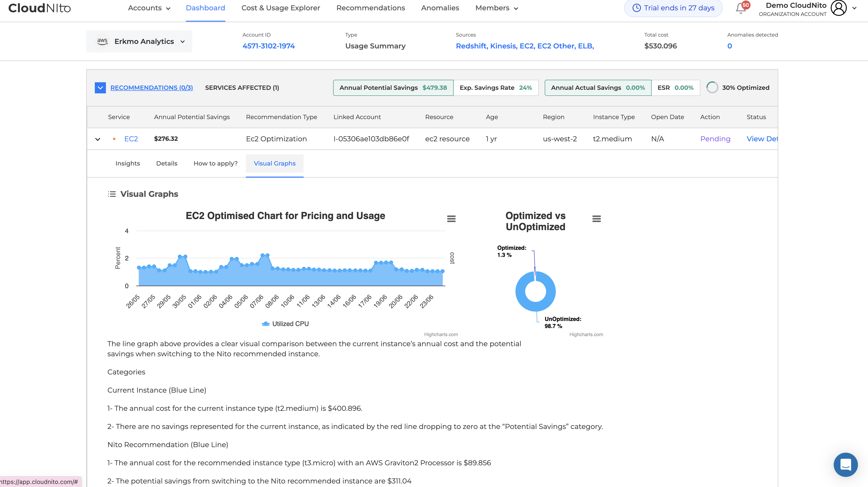Open the chat support widget
Viewport: 868px width, 487px height.
[845, 464]
